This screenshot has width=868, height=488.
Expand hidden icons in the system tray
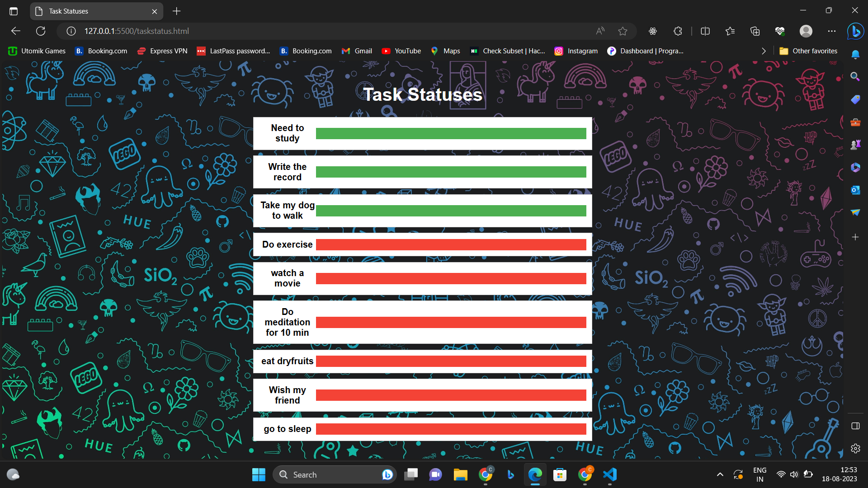(720, 474)
